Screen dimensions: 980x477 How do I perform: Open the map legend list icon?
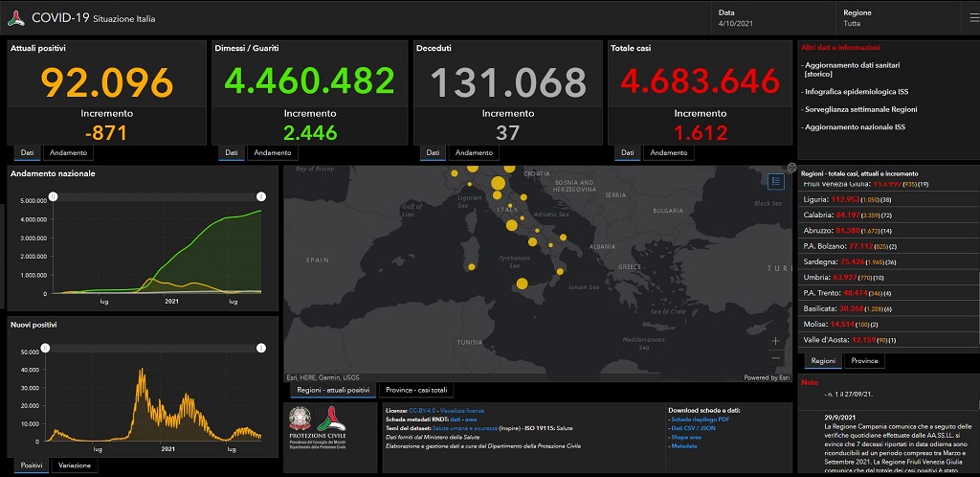point(776,181)
